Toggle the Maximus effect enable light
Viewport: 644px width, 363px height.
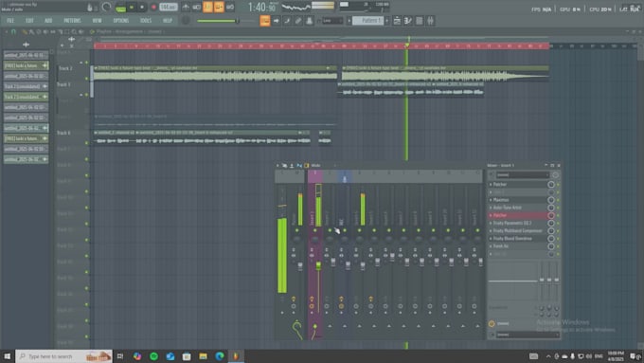click(558, 200)
